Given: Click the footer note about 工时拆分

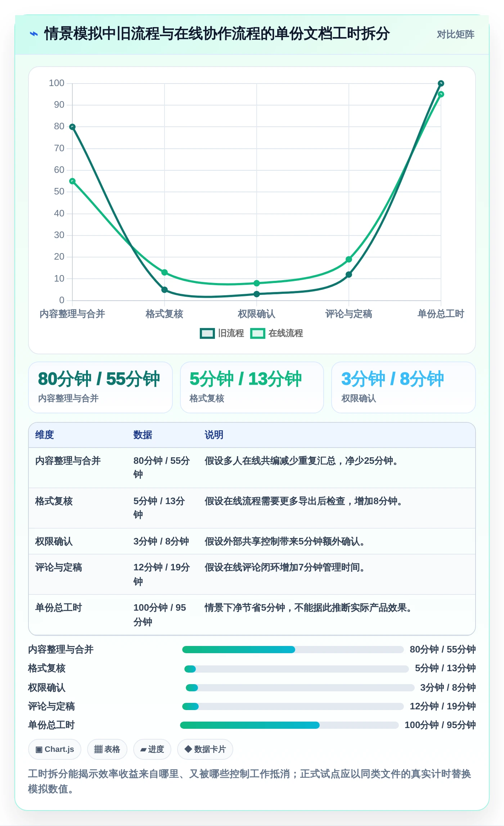Looking at the screenshot, I should point(250,781).
